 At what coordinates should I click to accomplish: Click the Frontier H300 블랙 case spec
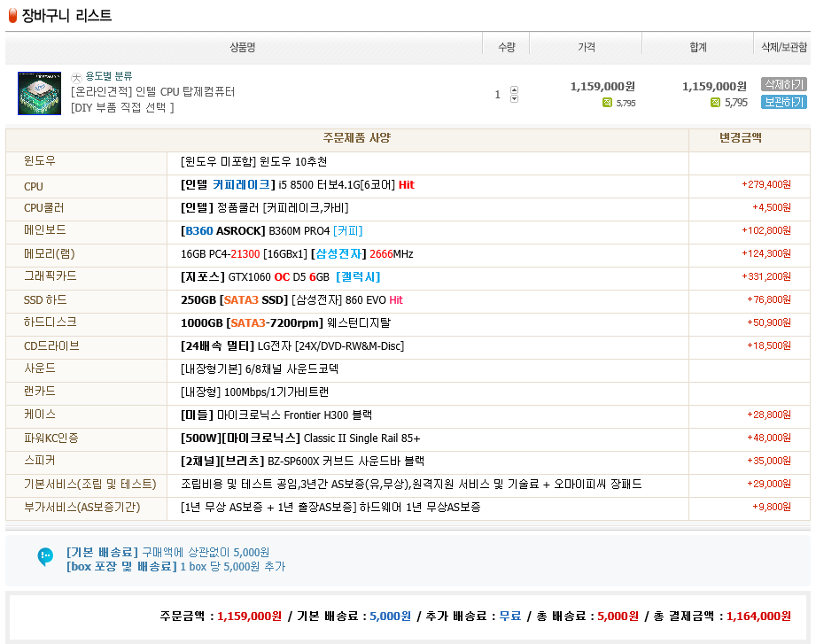276,415
